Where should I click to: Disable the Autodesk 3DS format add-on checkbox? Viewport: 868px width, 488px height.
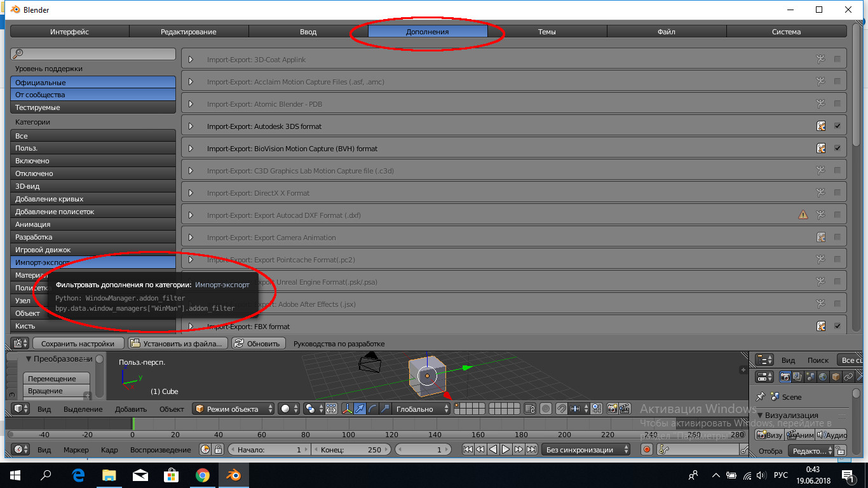point(837,126)
